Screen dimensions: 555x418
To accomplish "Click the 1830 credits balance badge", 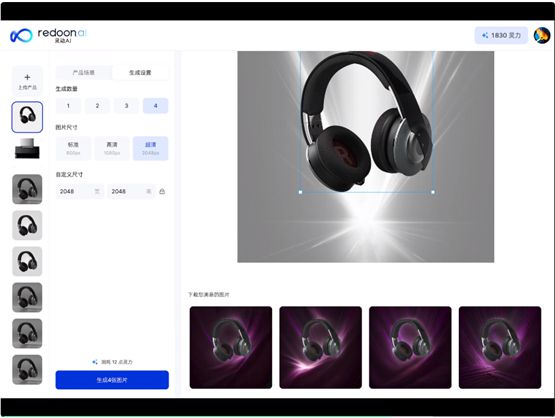I will tap(501, 35).
